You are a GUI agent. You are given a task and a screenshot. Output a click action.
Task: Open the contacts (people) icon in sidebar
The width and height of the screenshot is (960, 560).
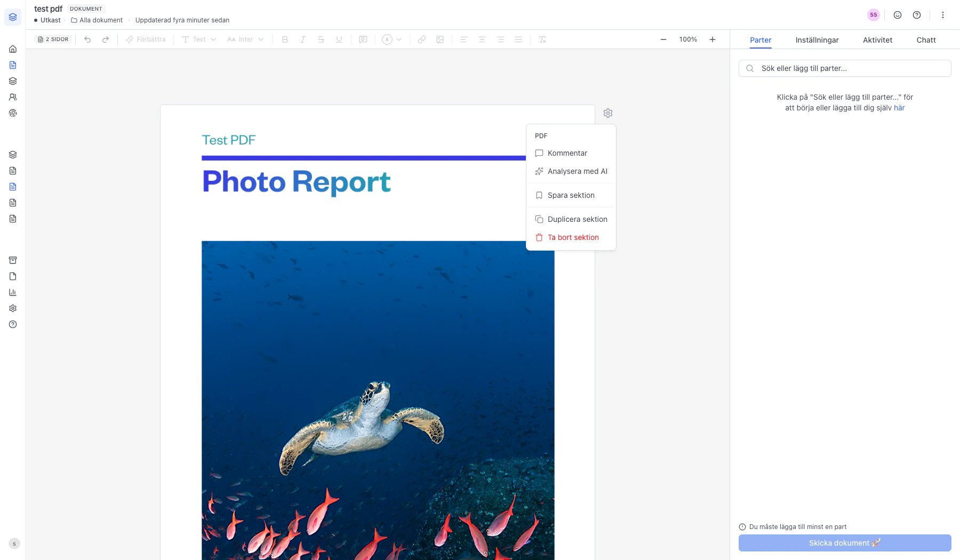(13, 97)
